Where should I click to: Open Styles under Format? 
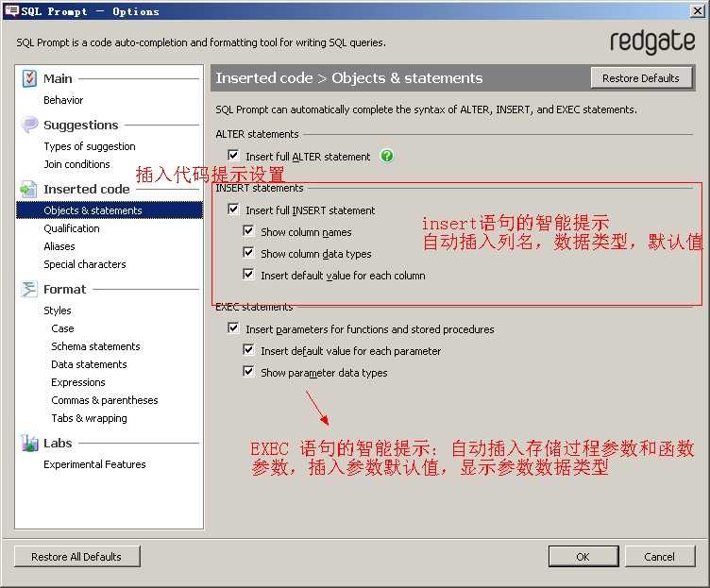point(58,311)
